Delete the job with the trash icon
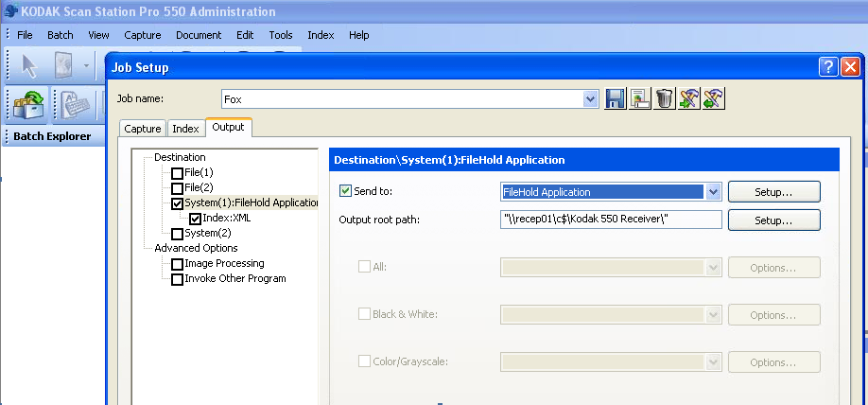 tap(664, 98)
